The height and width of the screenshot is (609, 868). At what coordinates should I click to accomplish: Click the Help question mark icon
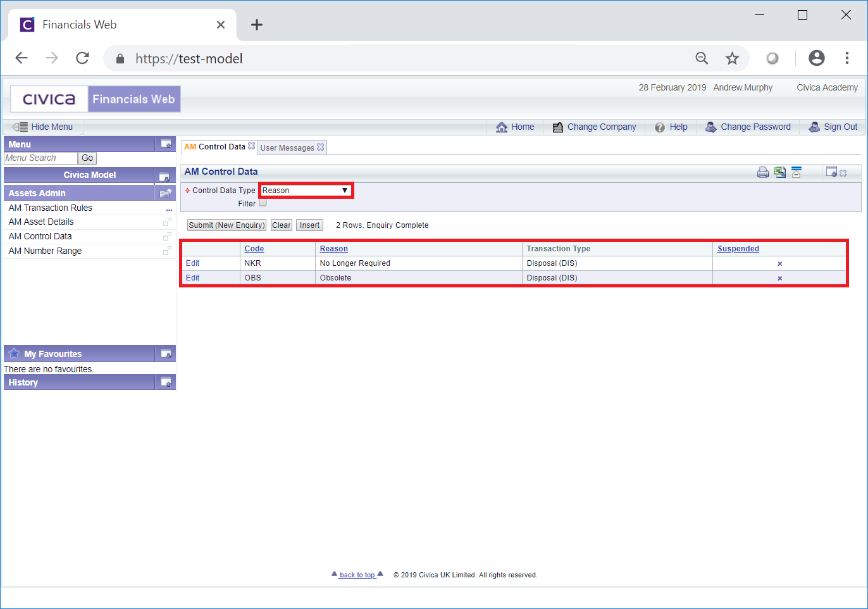tap(660, 127)
